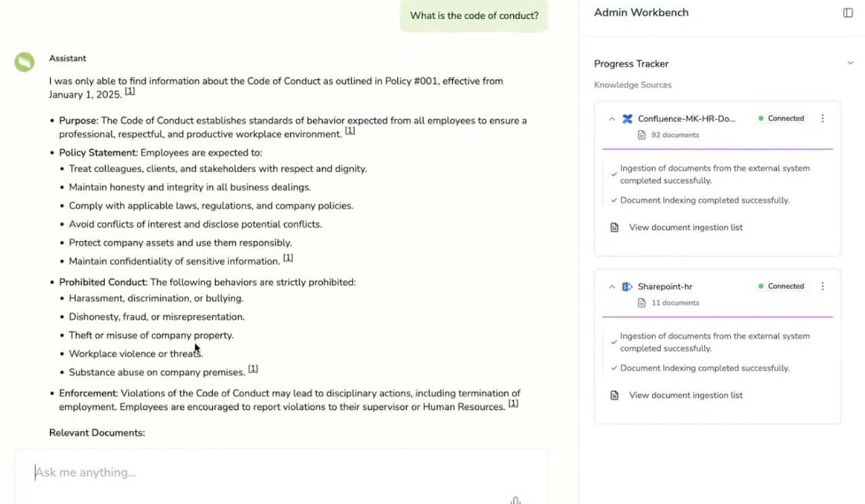Open citation [1] after Enforcement paragraph
Screen dimensions: 865x504
pyautogui.click(x=513, y=404)
